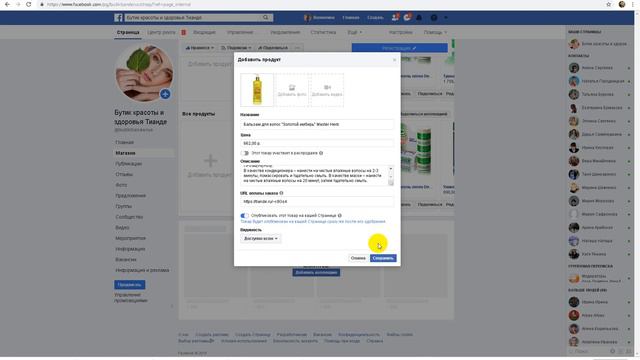Image resolution: width=640 pixels, height=360 pixels.
Task: Go back with the browser back arrow
Action: [7, 4]
